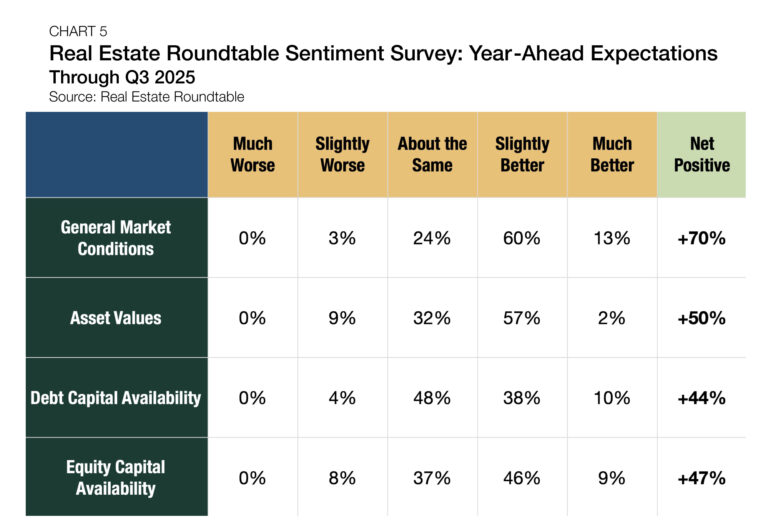Select the "Equity Capital Availability" row label
Screen dimensions: 768x527
[x=116, y=477]
